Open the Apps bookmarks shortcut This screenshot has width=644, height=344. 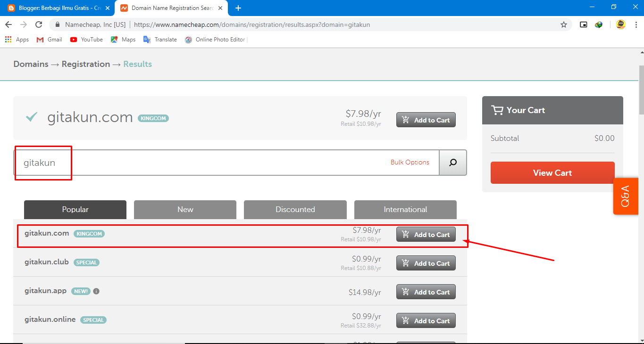(x=17, y=40)
